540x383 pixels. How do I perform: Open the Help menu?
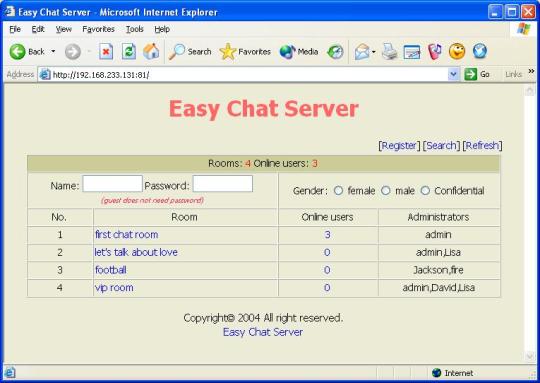[x=162, y=29]
